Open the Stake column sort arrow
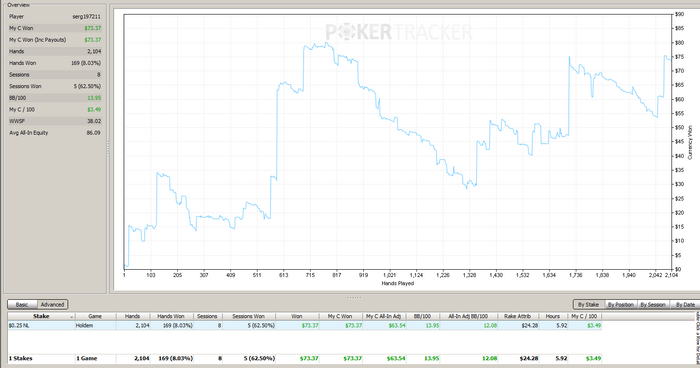This screenshot has height=368, width=700. click(x=71, y=317)
